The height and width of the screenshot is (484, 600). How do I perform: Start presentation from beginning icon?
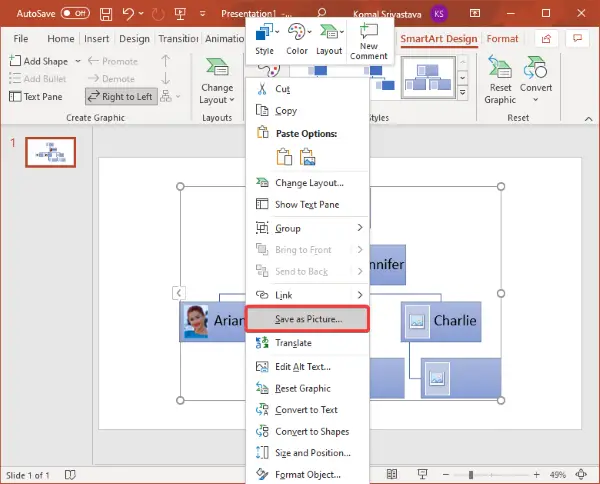tap(180, 14)
